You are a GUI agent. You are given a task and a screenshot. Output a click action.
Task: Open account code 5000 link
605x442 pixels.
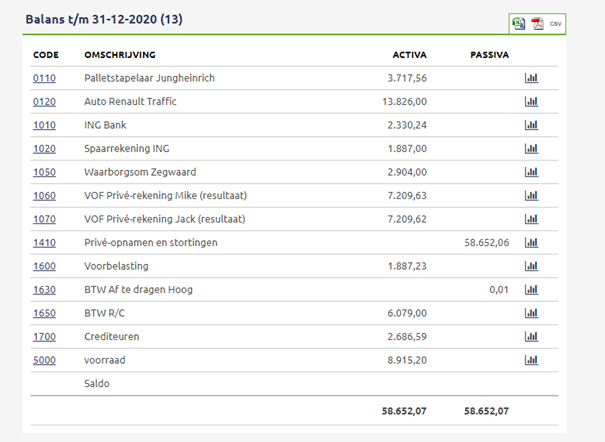click(x=44, y=360)
